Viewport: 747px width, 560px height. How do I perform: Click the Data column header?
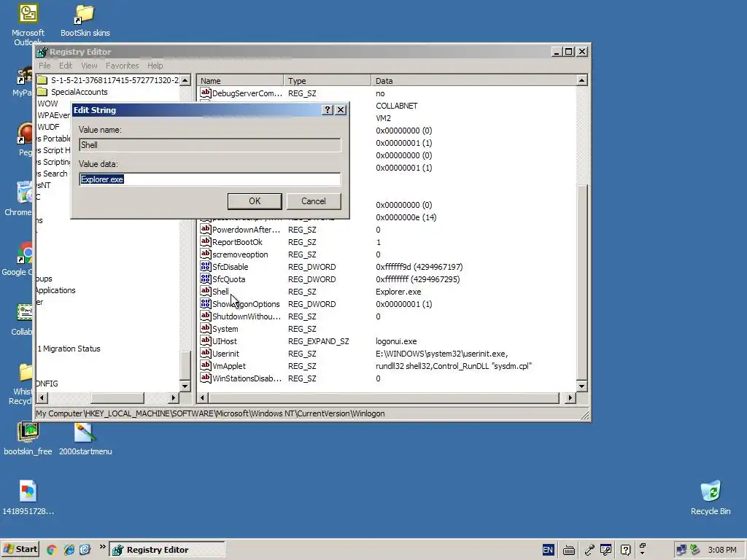click(x=473, y=80)
